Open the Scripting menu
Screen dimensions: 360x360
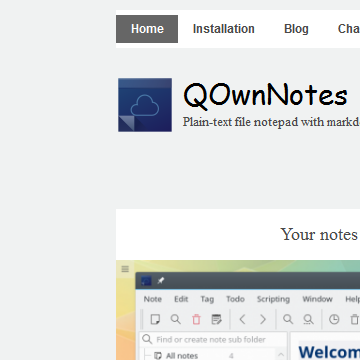pyautogui.click(x=273, y=299)
